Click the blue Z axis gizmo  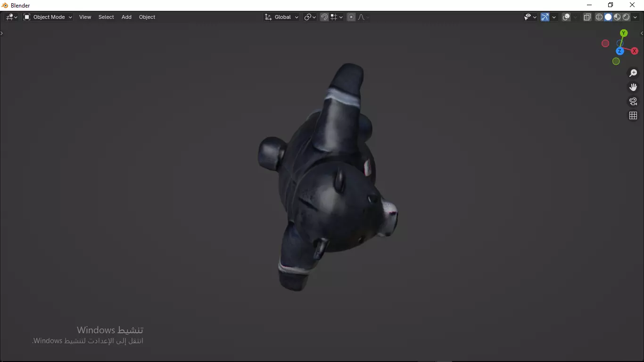620,51
